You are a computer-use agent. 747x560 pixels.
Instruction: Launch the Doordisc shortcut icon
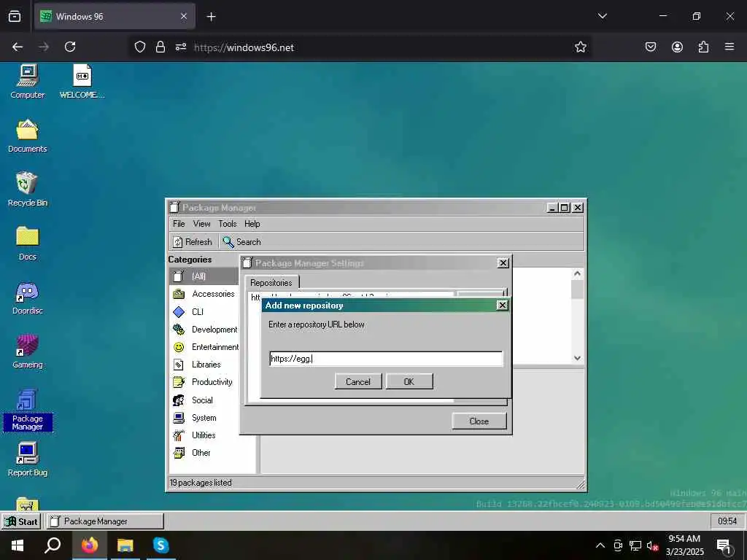pyautogui.click(x=28, y=297)
